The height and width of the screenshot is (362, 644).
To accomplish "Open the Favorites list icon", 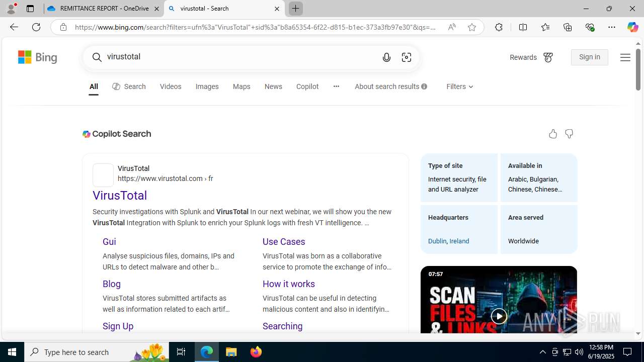I will click(545, 27).
